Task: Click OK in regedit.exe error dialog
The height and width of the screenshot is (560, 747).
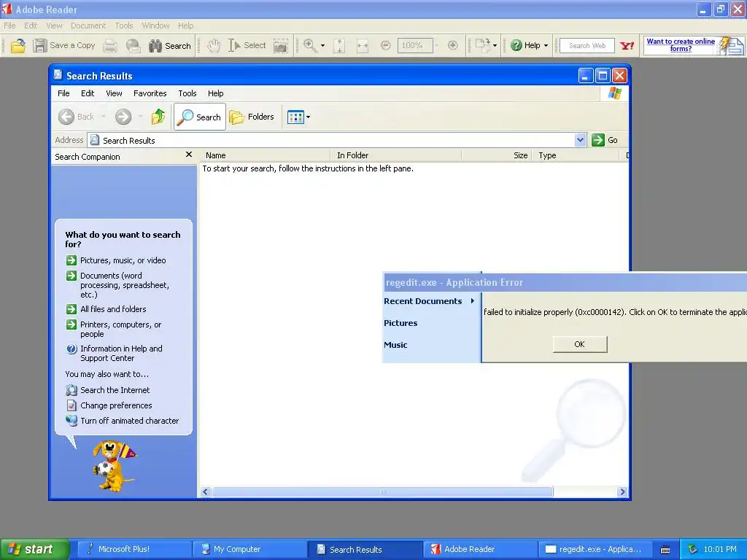Action: 580,344
